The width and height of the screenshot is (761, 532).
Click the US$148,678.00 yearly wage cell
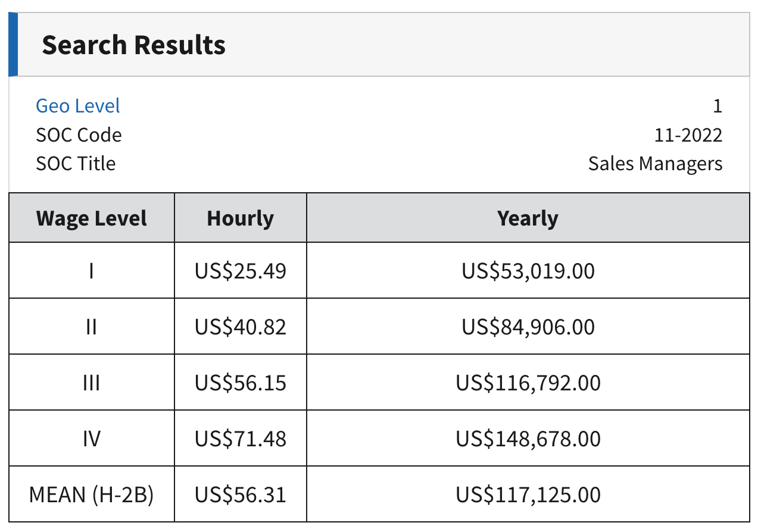527,438
